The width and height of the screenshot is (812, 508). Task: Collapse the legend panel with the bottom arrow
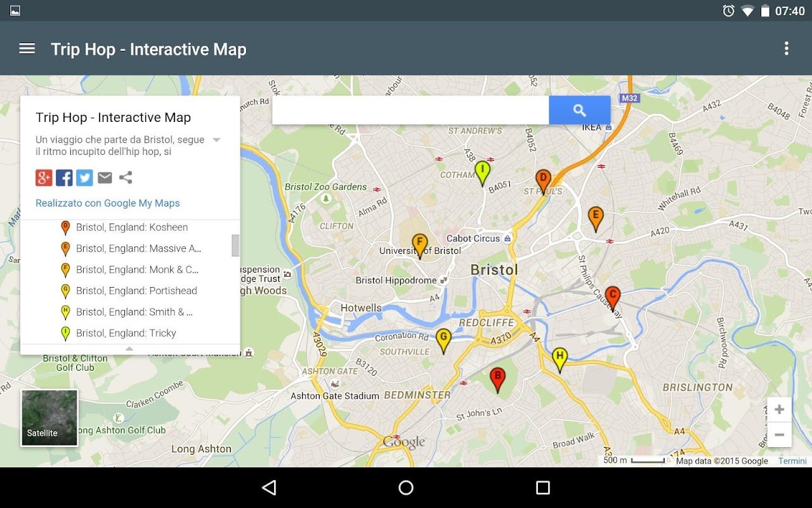pyautogui.click(x=129, y=349)
